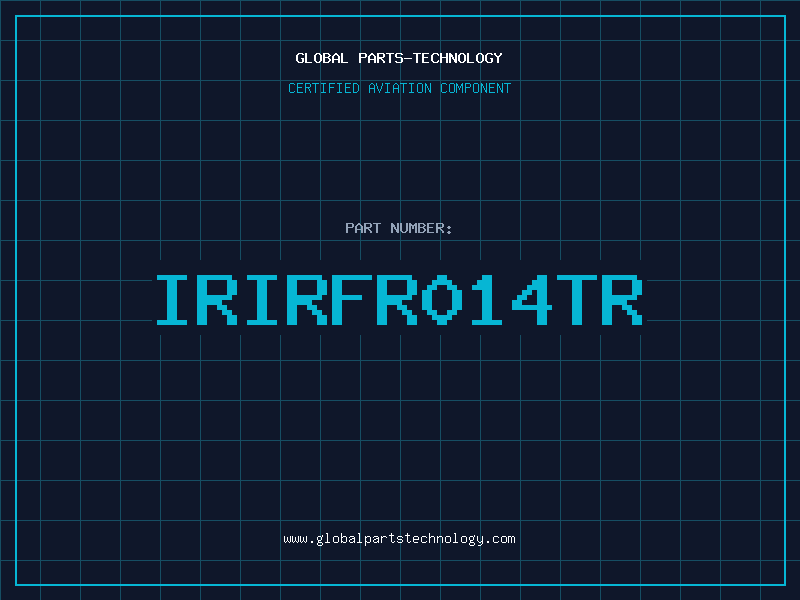The height and width of the screenshot is (600, 800).
Task: Select the IRIRFR014TR part number
Action: click(399, 300)
